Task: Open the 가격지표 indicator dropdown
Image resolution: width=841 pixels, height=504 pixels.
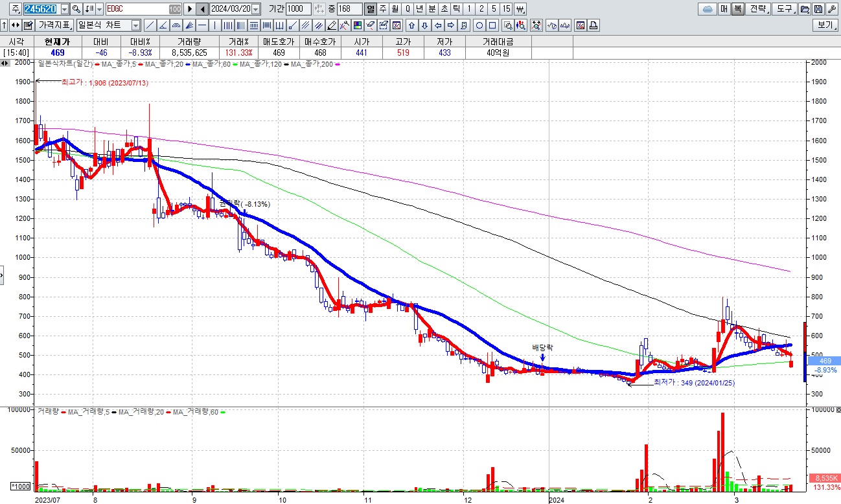Action: [54, 25]
